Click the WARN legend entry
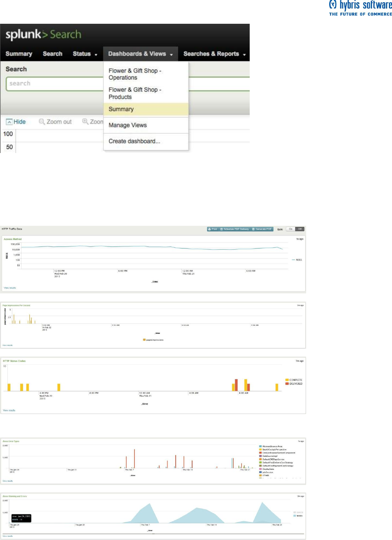 click(x=298, y=516)
